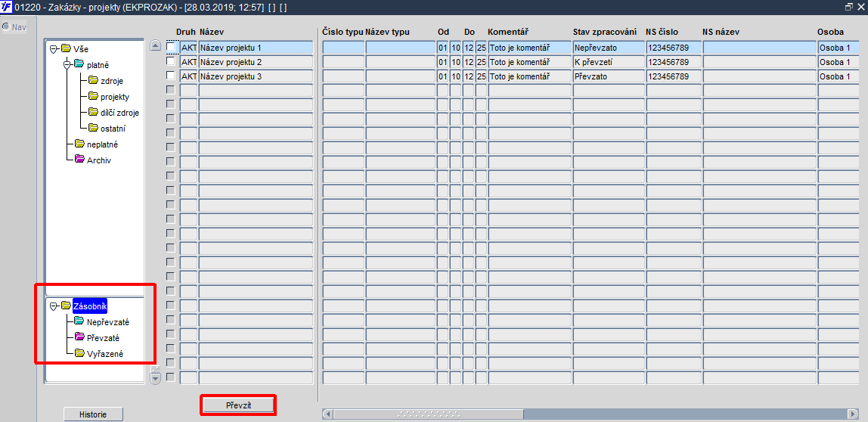Image resolution: width=868 pixels, height=422 pixels.
Task: Select the neplatné tree item
Action: click(x=102, y=144)
